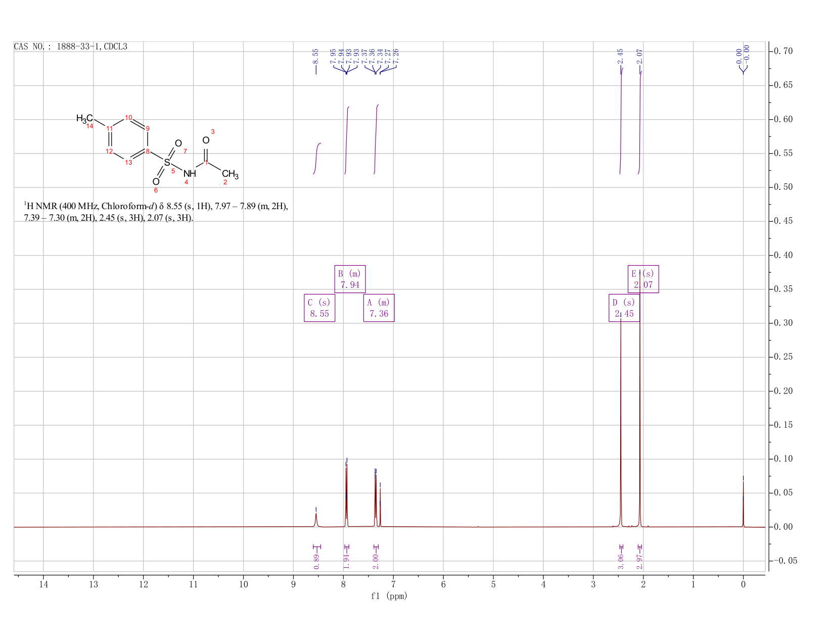
Task: Click the 2.45 peak label at top
Action: tap(620, 56)
